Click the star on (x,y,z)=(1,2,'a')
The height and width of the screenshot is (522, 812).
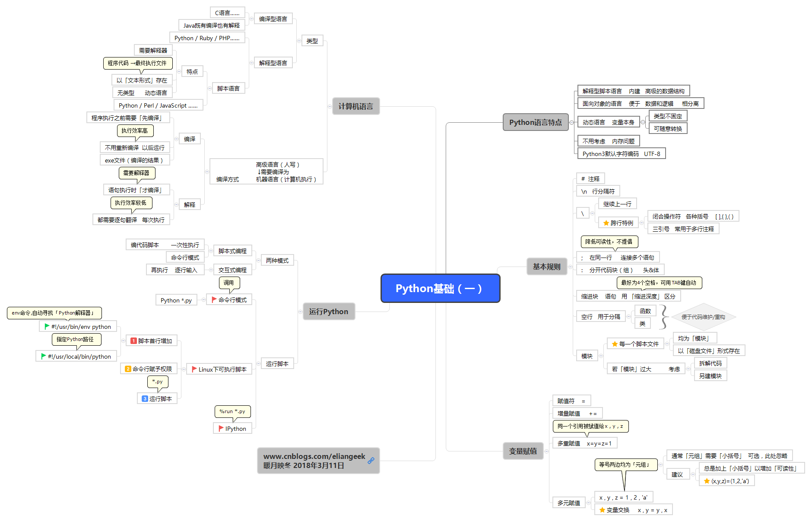[707, 481]
